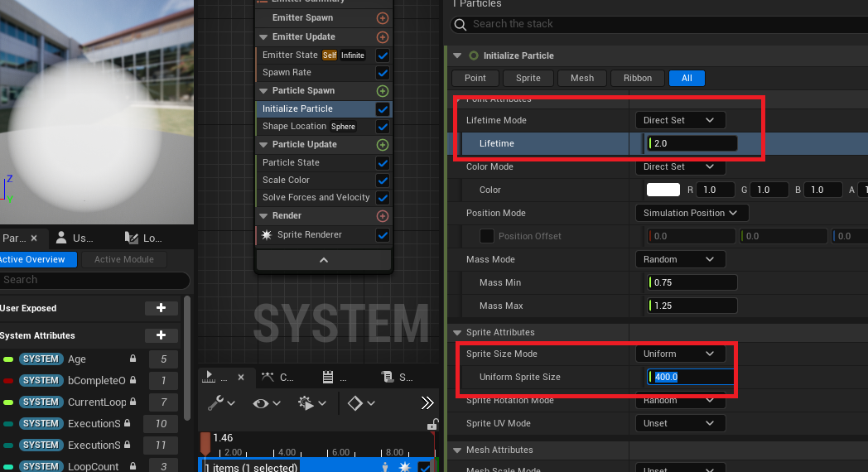Select the Active Module tab
This screenshot has height=472, width=868.
[124, 259]
